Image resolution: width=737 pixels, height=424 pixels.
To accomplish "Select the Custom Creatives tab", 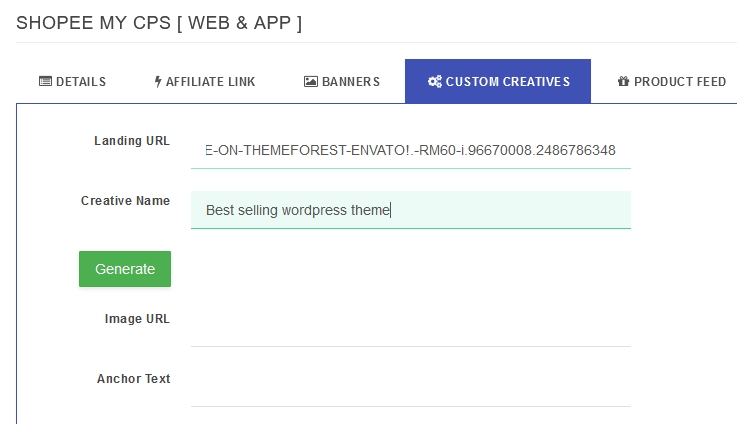I will click(x=498, y=81).
